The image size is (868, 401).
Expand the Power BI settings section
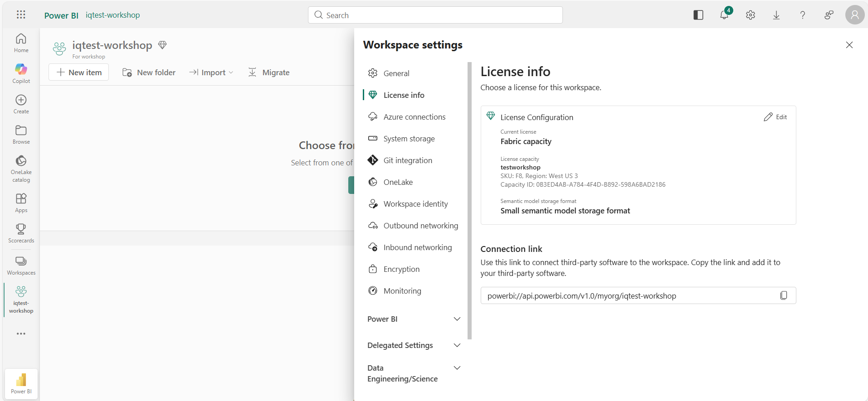[x=414, y=319]
